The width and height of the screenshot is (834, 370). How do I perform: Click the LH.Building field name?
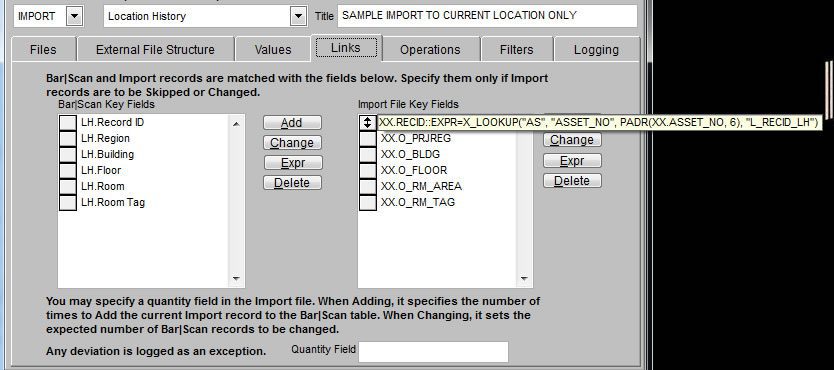(107, 154)
